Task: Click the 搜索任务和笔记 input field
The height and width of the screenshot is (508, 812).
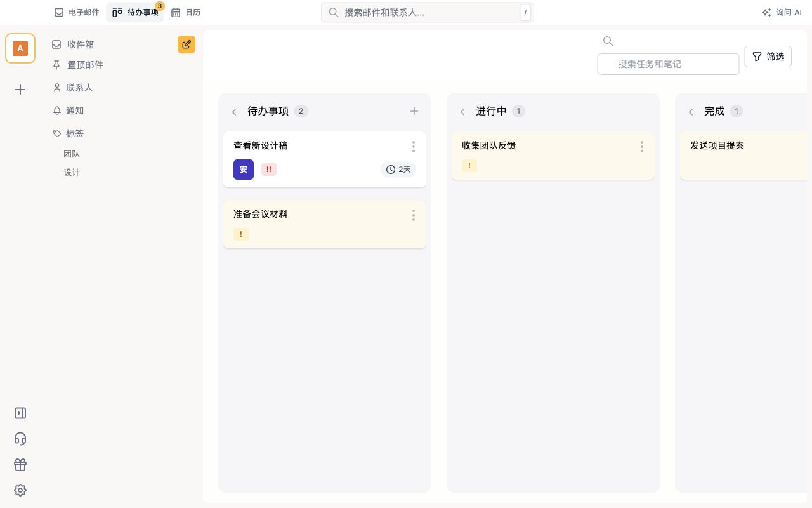Action: point(668,64)
